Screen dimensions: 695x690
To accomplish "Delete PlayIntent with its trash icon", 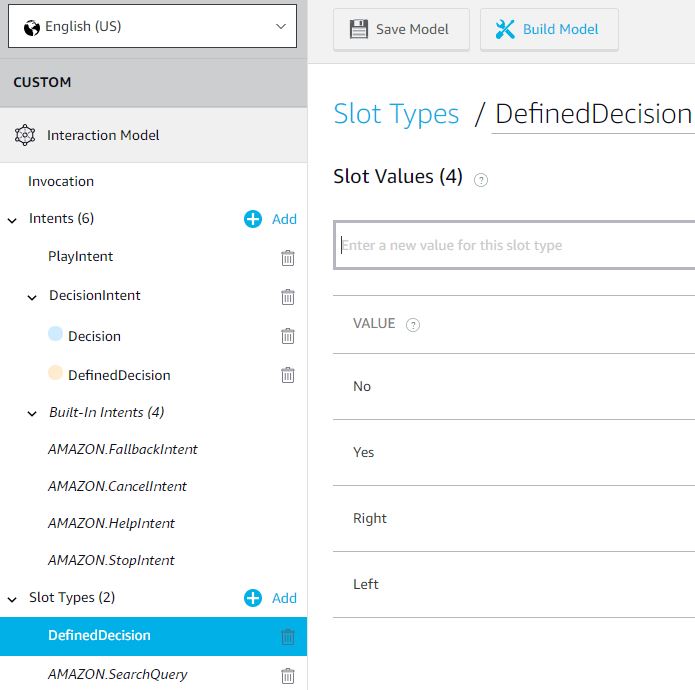I will pos(288,257).
